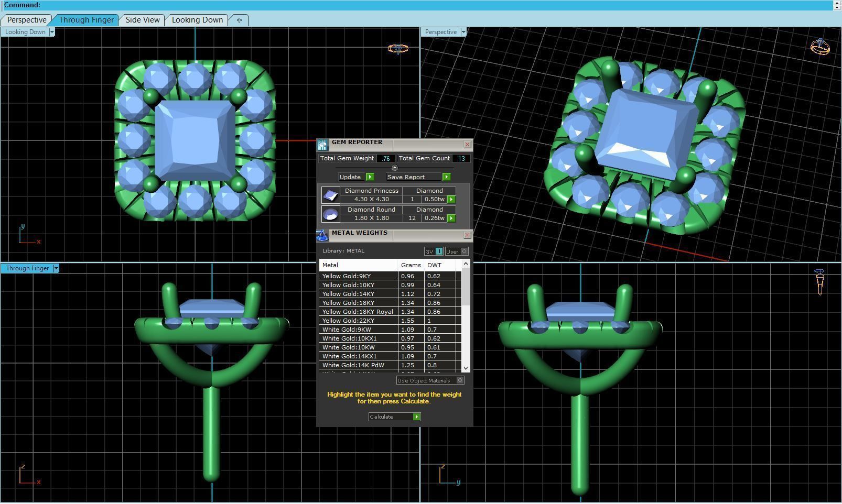Switch to the Through Finger tab
The height and width of the screenshot is (504, 842).
click(x=86, y=20)
